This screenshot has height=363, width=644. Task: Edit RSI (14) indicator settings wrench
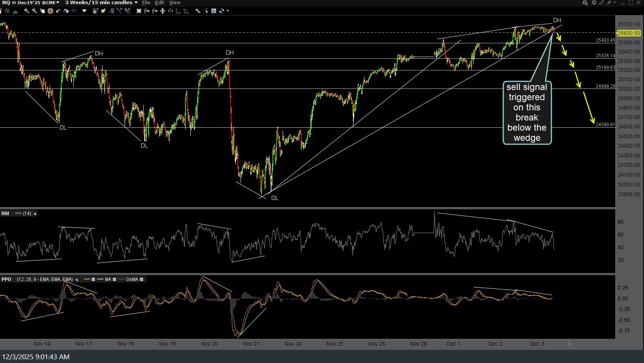click(35, 214)
